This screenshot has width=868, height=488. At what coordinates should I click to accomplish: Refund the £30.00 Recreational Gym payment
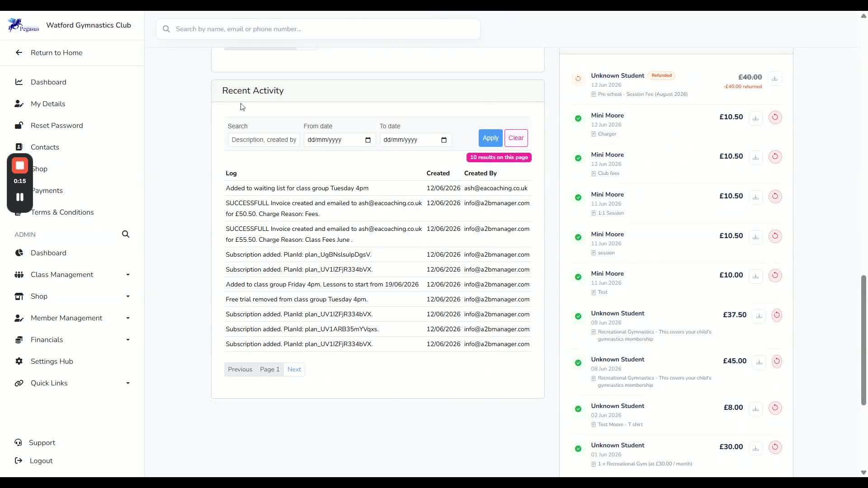pyautogui.click(x=775, y=447)
